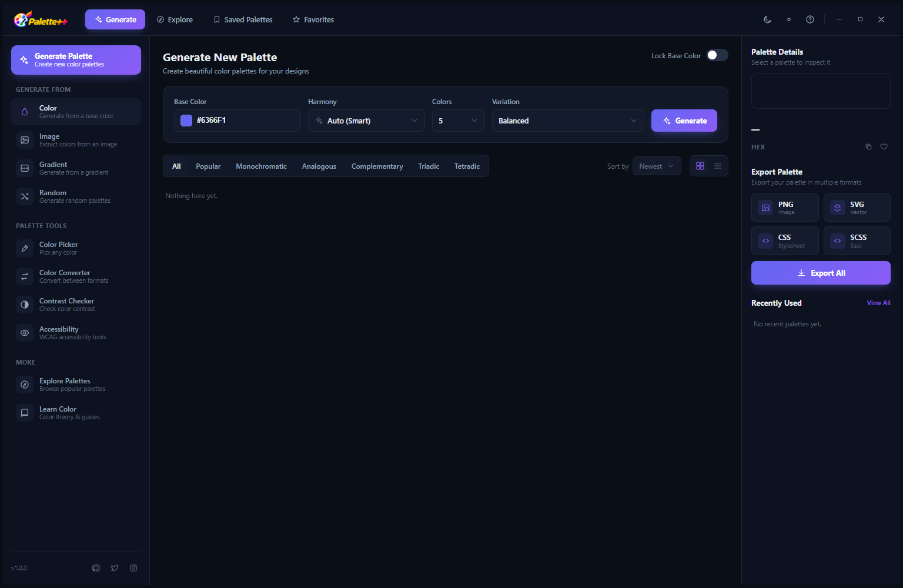The width and height of the screenshot is (903, 588).
Task: Switch to the Explore top tab
Action: pyautogui.click(x=175, y=19)
